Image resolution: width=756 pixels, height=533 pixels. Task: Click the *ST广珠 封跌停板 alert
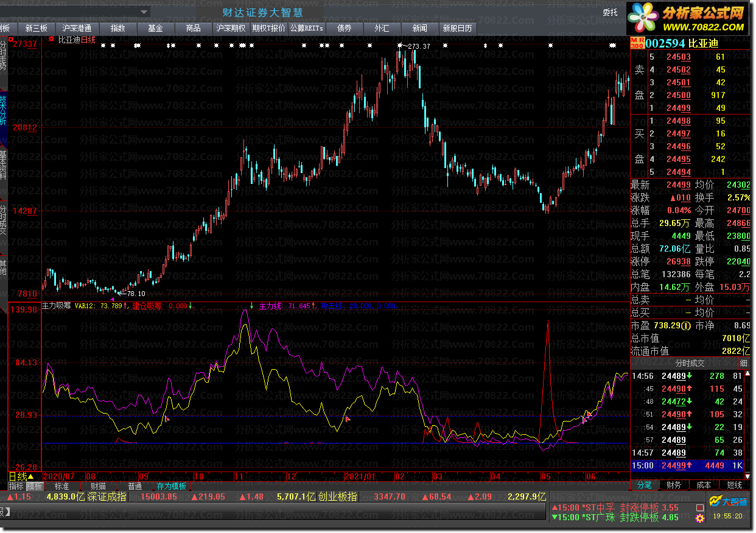(615, 517)
